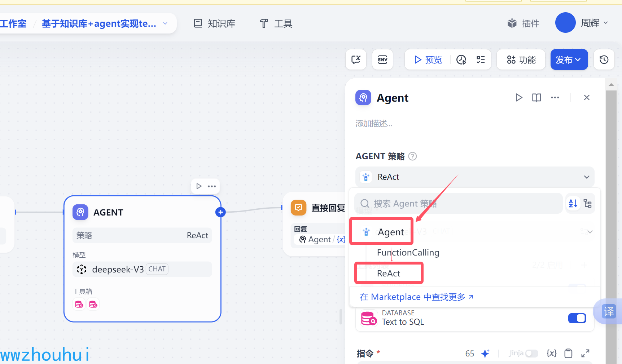Open the AGENT node more options dots
This screenshot has height=364, width=622.
click(x=212, y=186)
